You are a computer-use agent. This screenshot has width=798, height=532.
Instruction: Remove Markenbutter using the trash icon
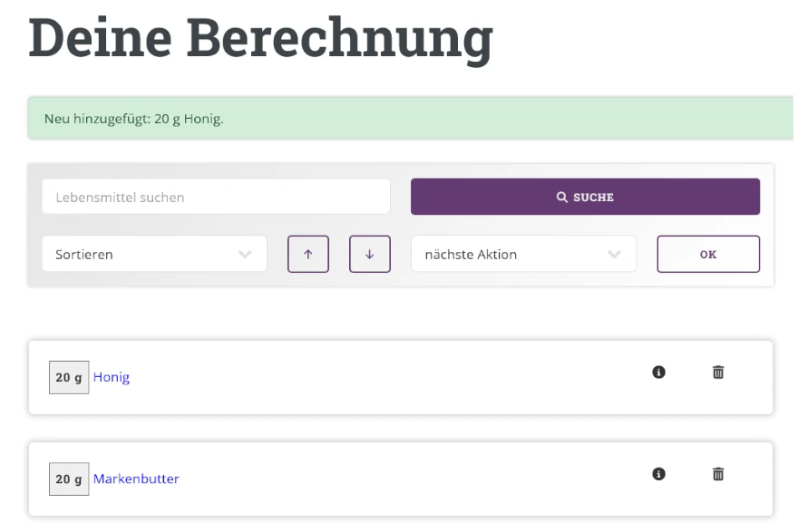coord(718,473)
